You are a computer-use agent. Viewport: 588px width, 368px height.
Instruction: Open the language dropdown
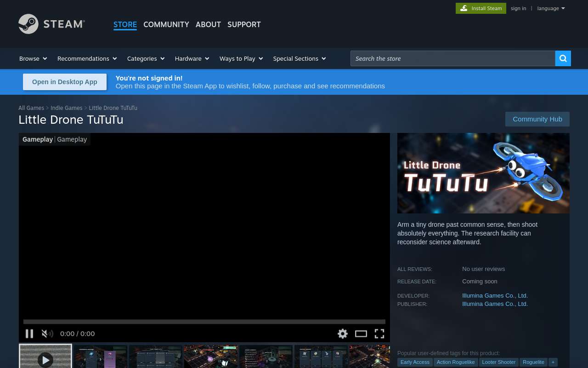[x=551, y=8]
